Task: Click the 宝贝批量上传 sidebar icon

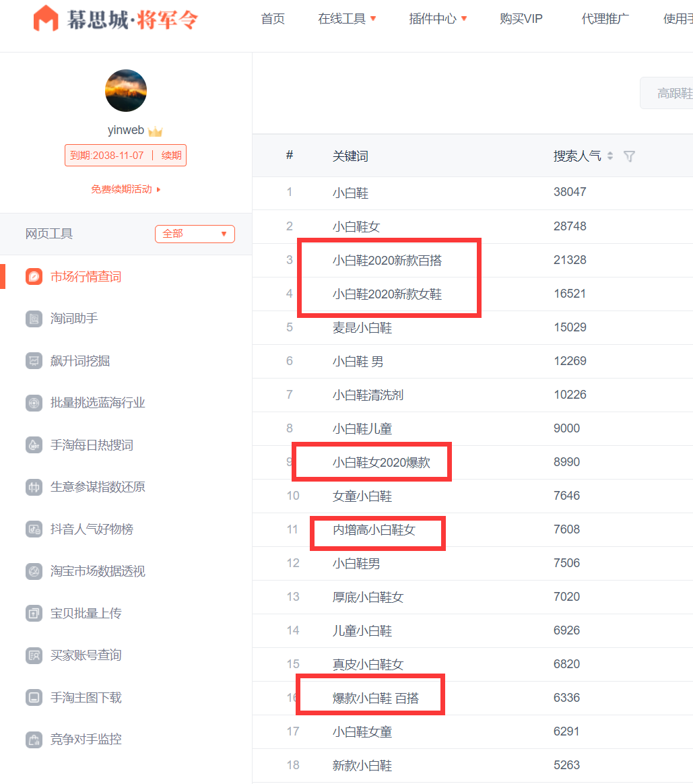Action: pyautogui.click(x=34, y=613)
